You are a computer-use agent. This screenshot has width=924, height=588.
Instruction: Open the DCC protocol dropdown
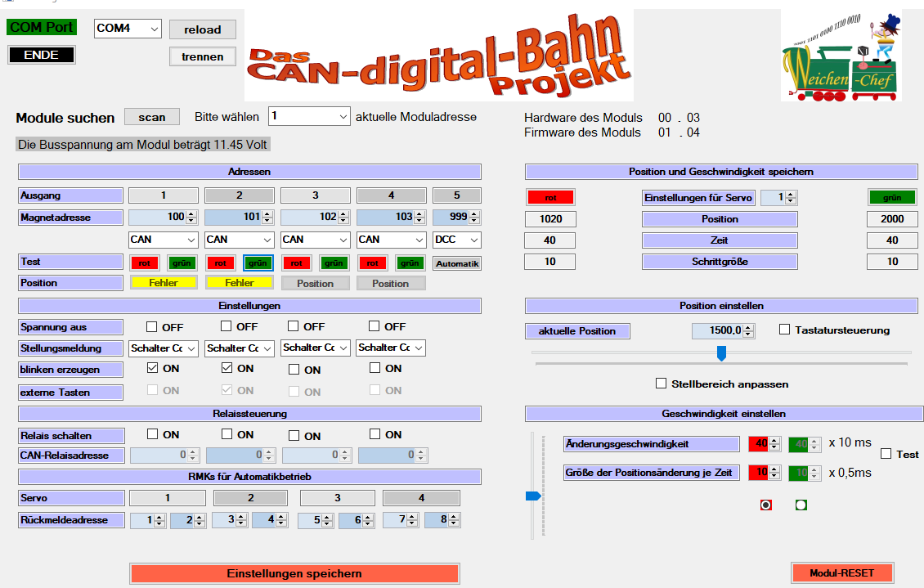point(457,240)
